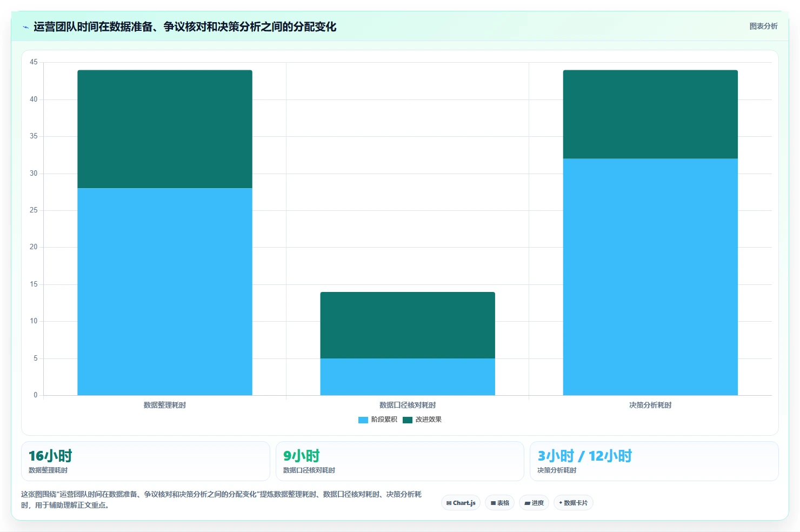Select the 数据卡片 tag
800x532 pixels.
pyautogui.click(x=574, y=503)
